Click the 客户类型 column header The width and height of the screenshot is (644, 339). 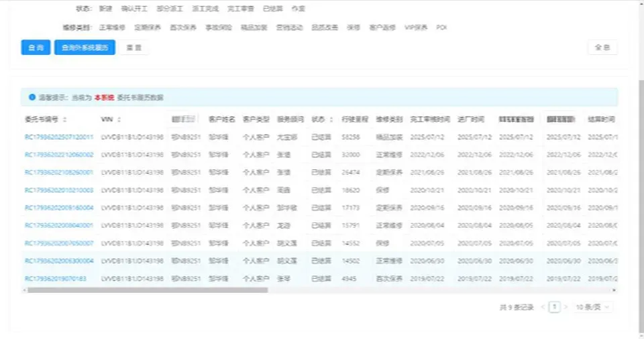tap(256, 119)
